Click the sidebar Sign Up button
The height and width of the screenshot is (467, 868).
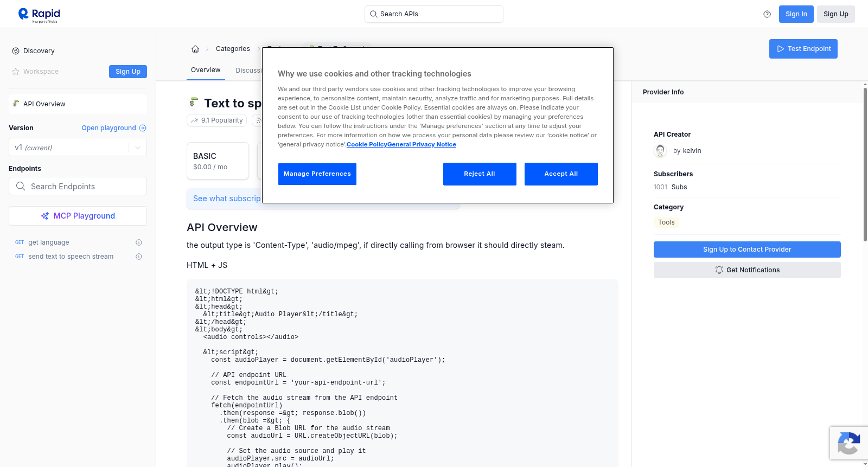click(x=128, y=72)
